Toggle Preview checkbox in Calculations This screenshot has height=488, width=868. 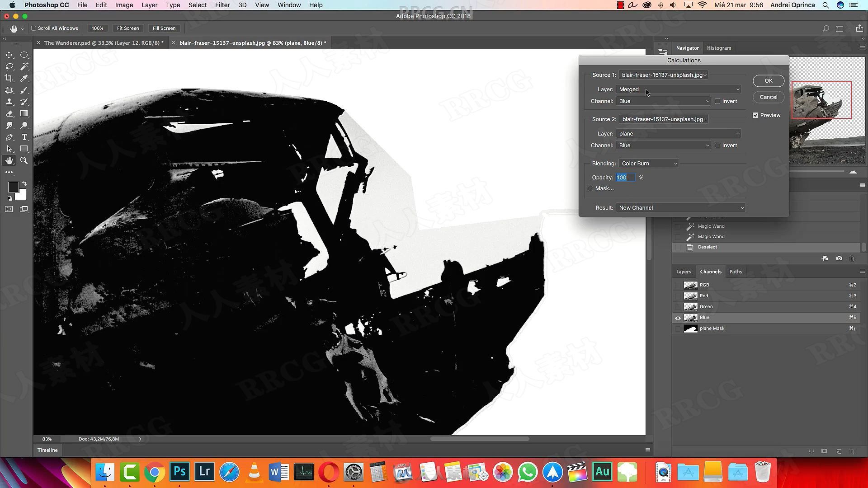pyautogui.click(x=755, y=114)
